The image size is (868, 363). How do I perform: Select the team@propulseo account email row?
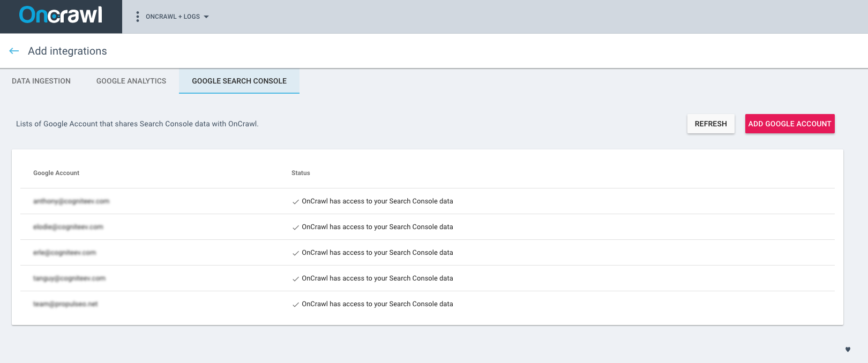[428, 304]
